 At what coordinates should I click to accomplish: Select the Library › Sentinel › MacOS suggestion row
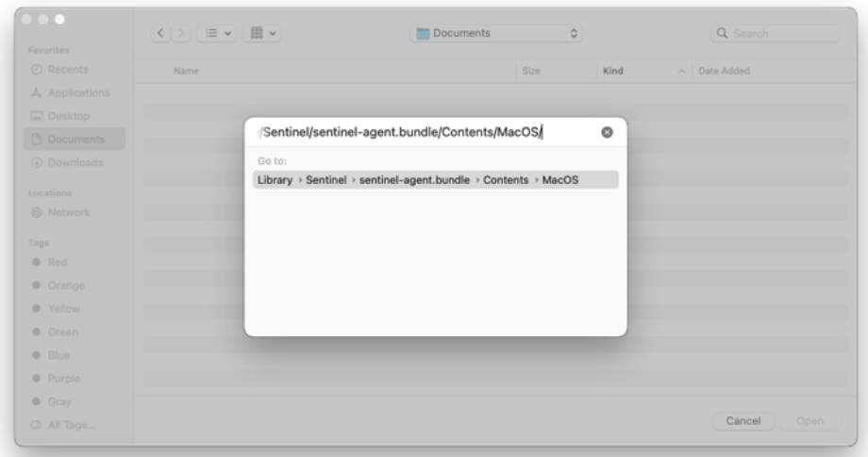pyautogui.click(x=436, y=180)
